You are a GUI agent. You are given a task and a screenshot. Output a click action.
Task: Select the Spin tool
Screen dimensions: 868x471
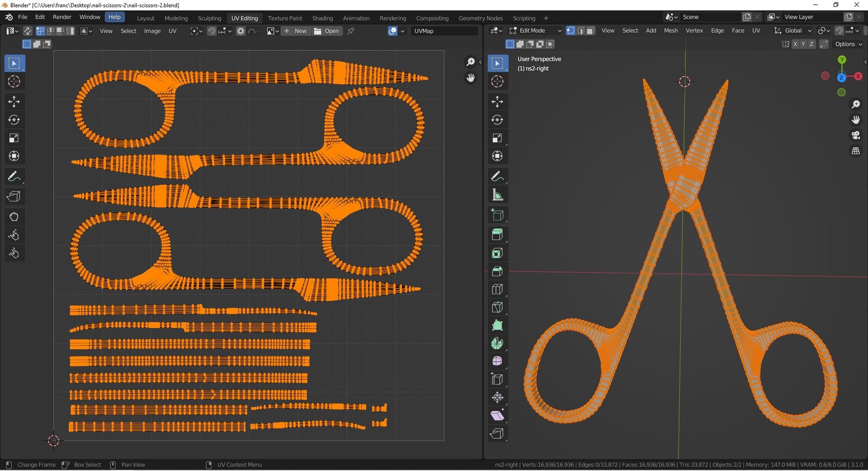click(497, 344)
